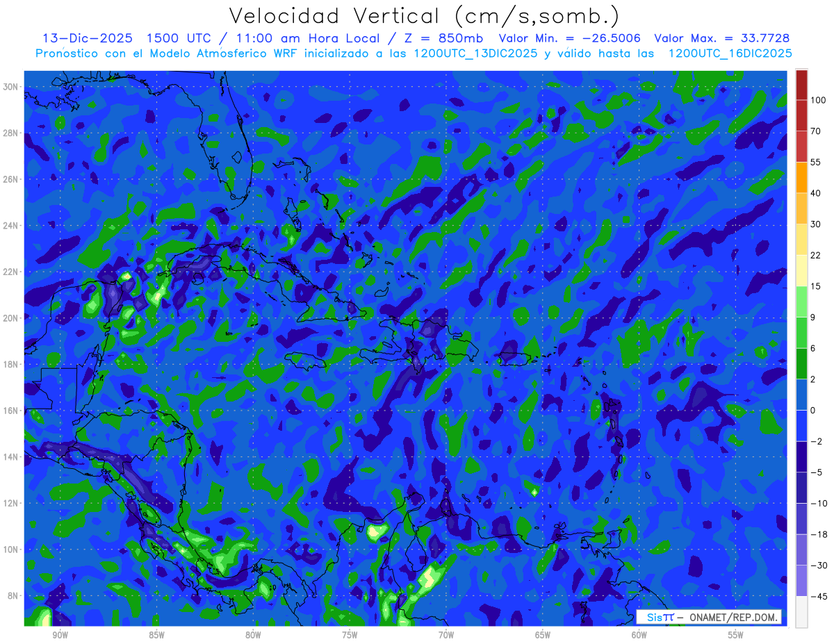This screenshot has width=834, height=644.
Task: Click the '55W' longitude axis label
Action: 736,635
